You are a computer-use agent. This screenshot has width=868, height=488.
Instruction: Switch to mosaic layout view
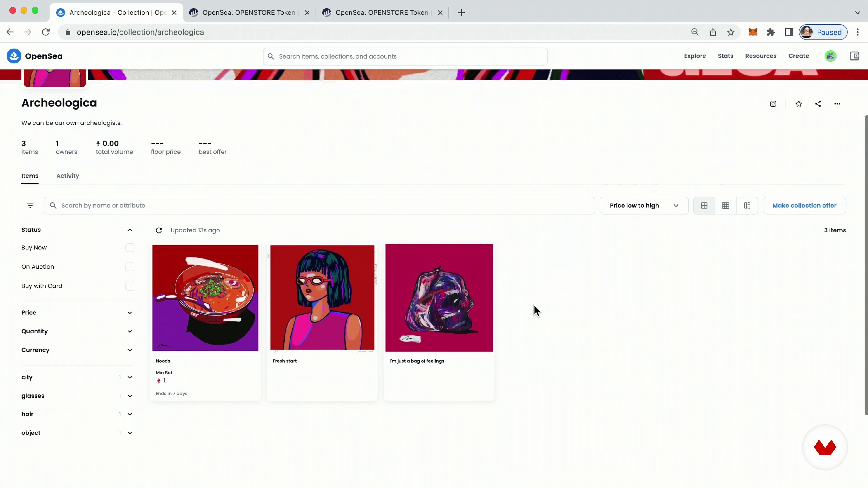(x=747, y=205)
